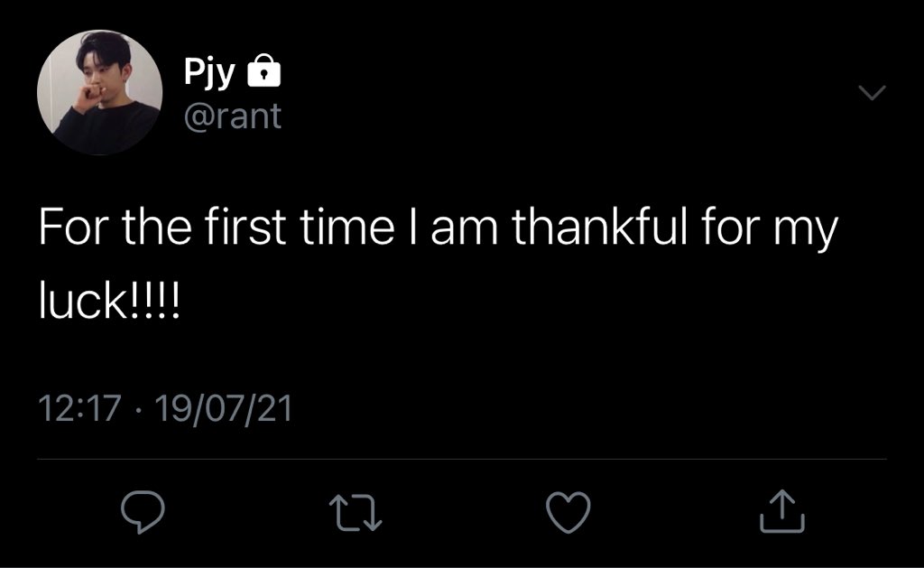Click the display name Pjy
Image resolution: width=924 pixels, height=568 pixels.
coord(211,73)
